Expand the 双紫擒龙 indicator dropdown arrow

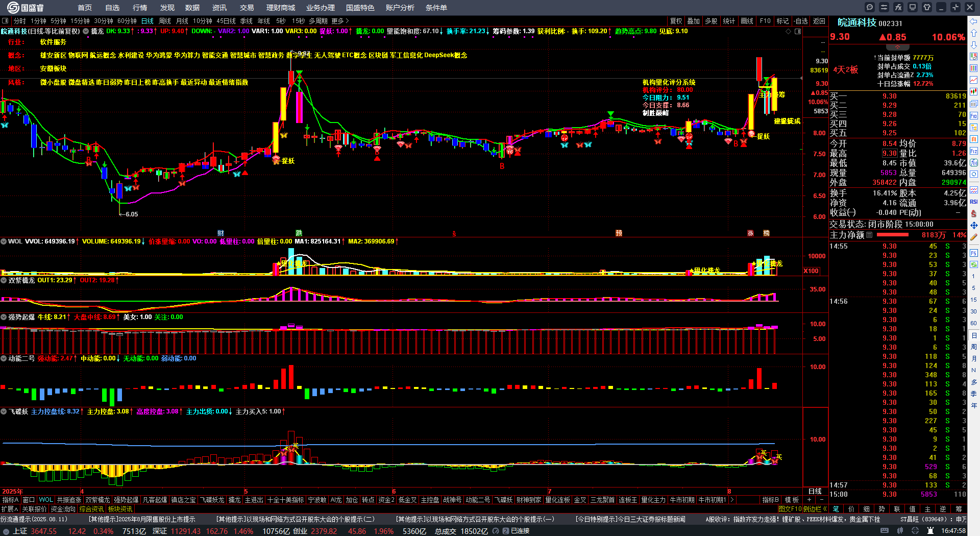coord(4,280)
